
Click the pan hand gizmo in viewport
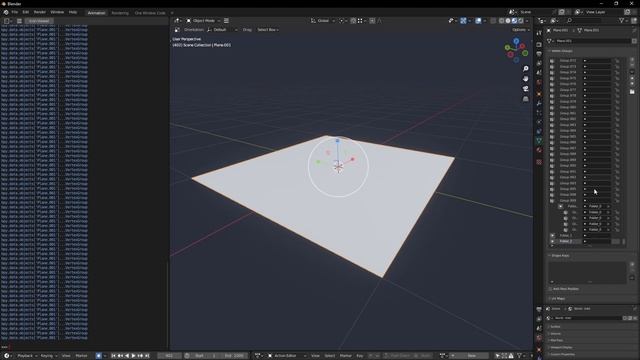tap(526, 79)
